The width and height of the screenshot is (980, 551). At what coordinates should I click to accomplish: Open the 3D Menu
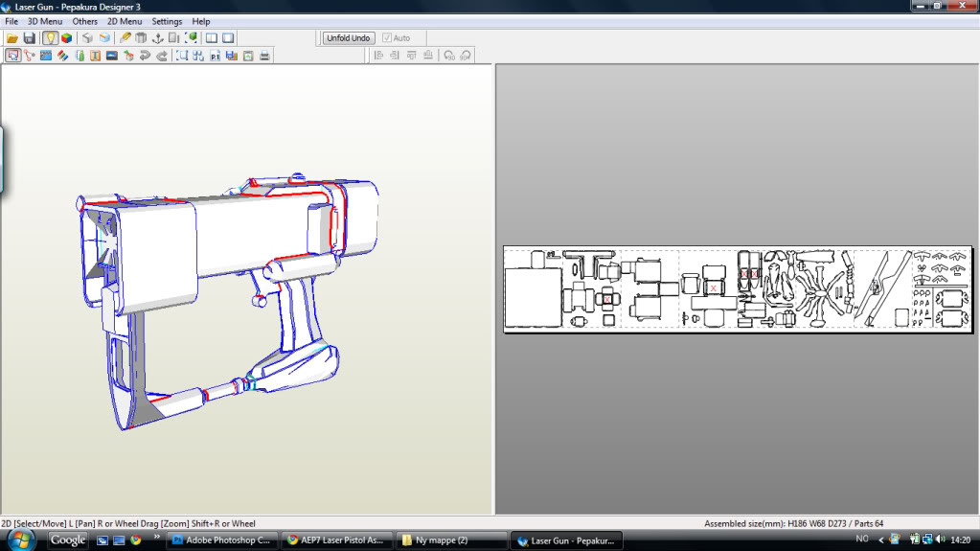[45, 21]
